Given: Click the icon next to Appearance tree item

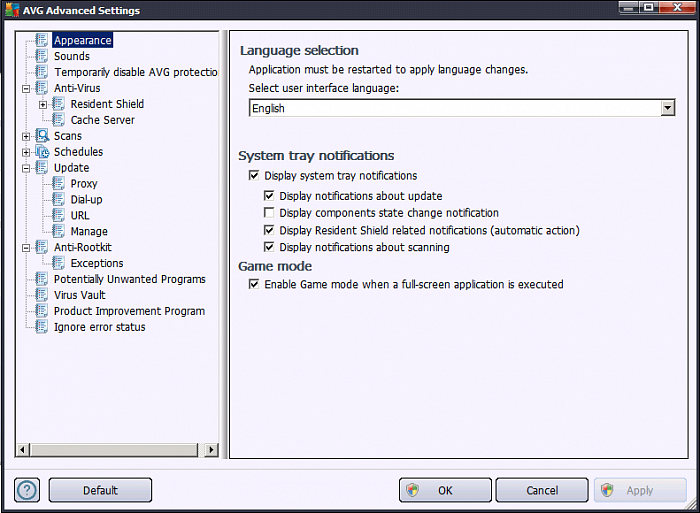Looking at the screenshot, I should tap(42, 40).
